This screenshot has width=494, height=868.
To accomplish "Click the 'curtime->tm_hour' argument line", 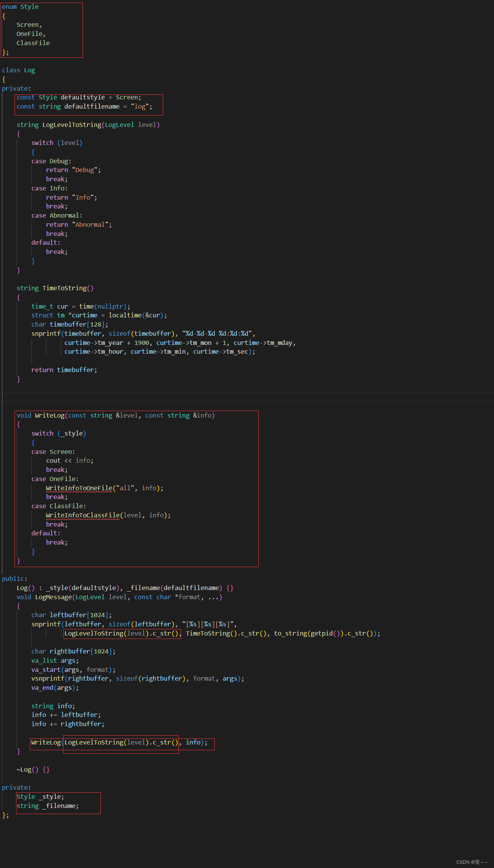I will (160, 352).
